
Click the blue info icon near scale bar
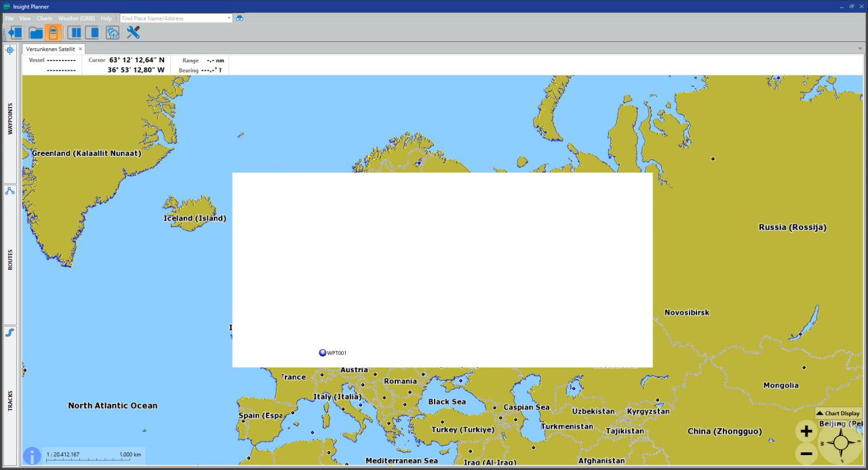pos(32,455)
